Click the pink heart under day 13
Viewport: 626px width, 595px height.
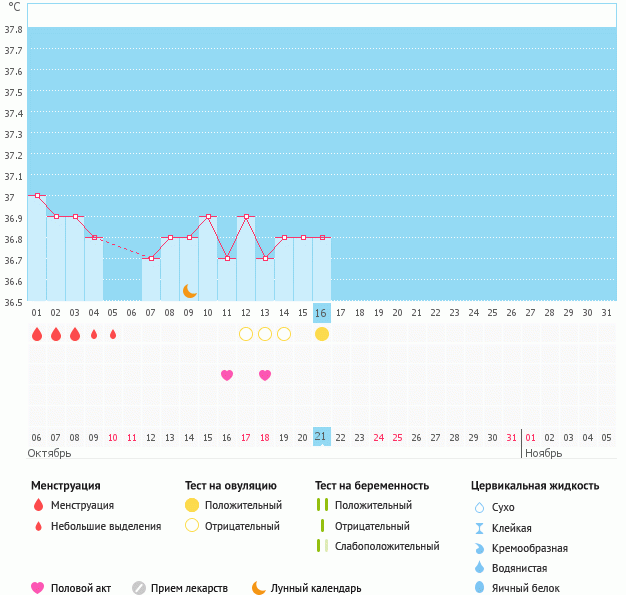265,375
